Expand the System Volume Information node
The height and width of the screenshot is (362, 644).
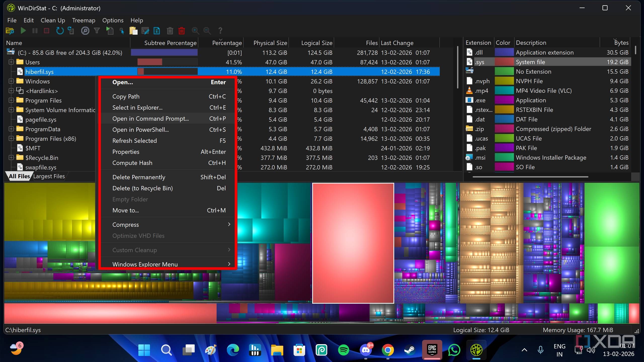(11, 110)
